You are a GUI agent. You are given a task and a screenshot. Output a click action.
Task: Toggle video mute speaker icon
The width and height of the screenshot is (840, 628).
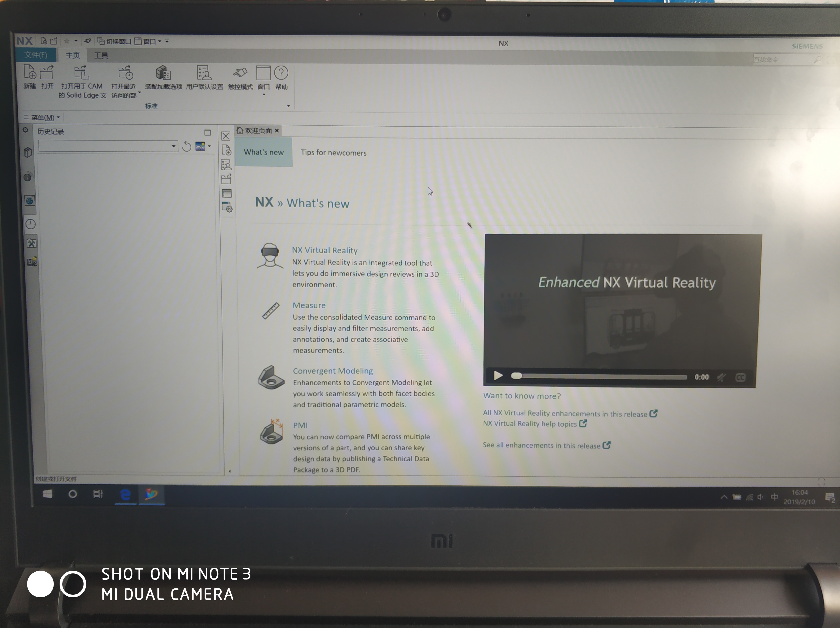pos(721,377)
